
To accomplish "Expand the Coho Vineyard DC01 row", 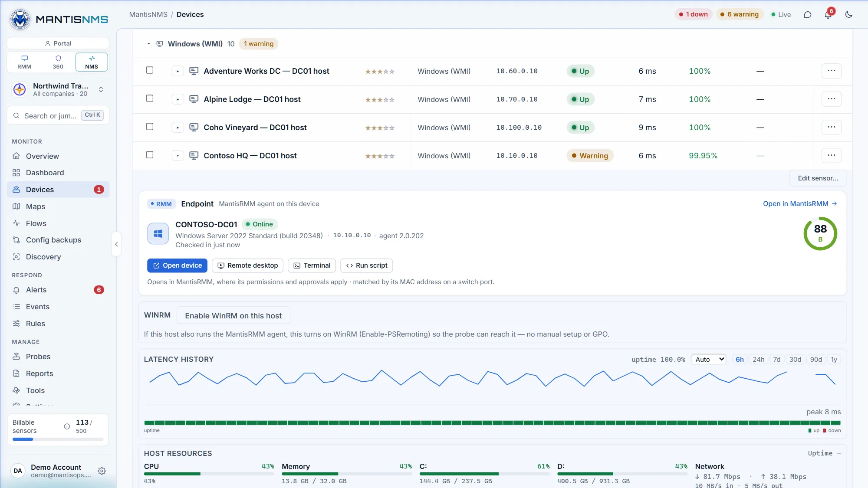I will point(178,128).
